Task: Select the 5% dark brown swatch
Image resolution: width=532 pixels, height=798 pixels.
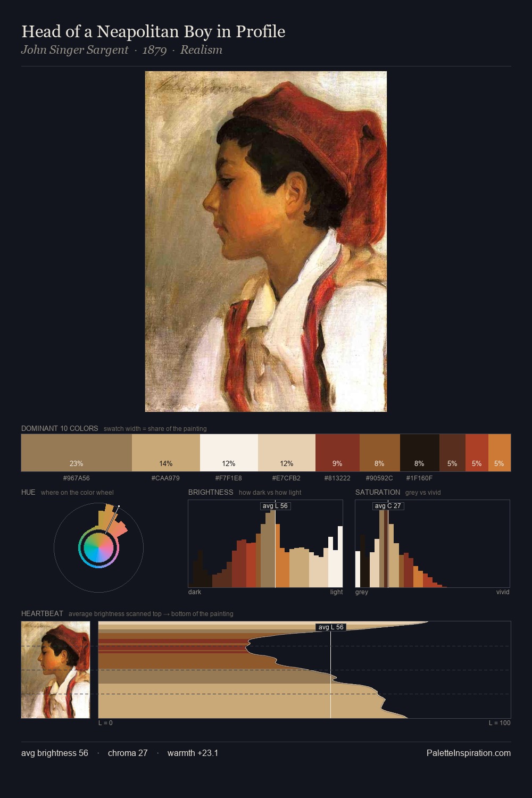Action: (x=452, y=453)
